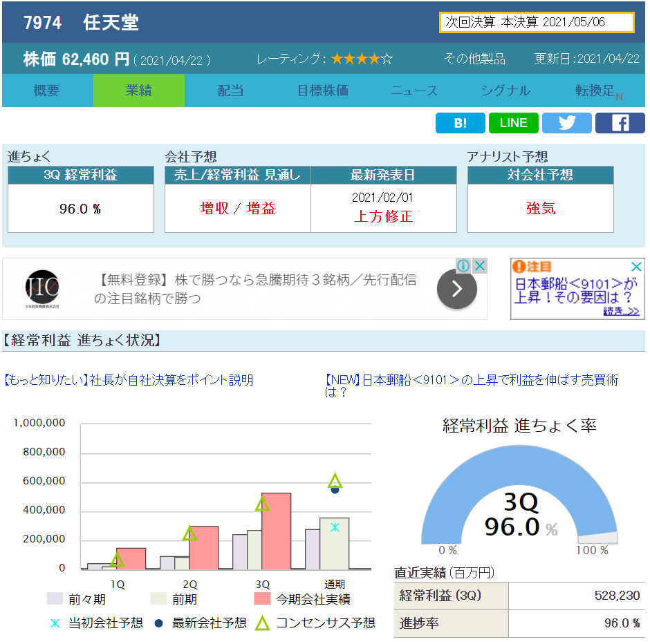This screenshot has height=644, width=650.
Task: Click the コンセンサス予想 triangle legend marker
Action: [262, 623]
